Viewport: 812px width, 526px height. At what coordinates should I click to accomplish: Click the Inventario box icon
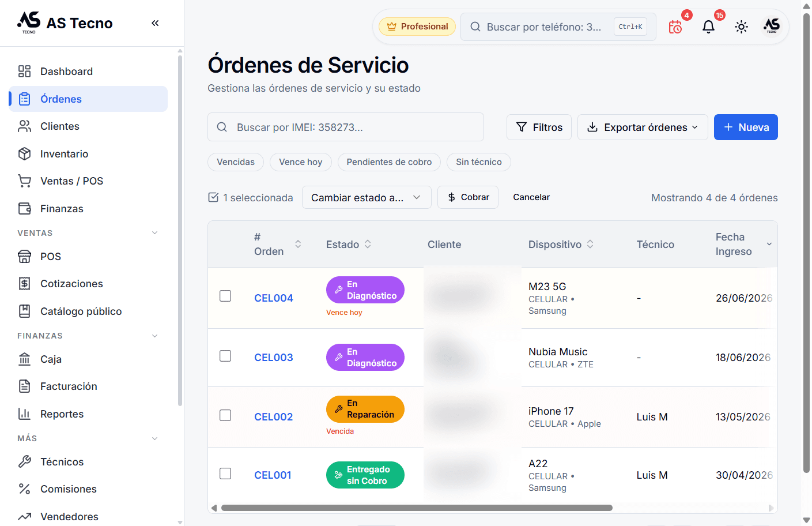tap(24, 154)
